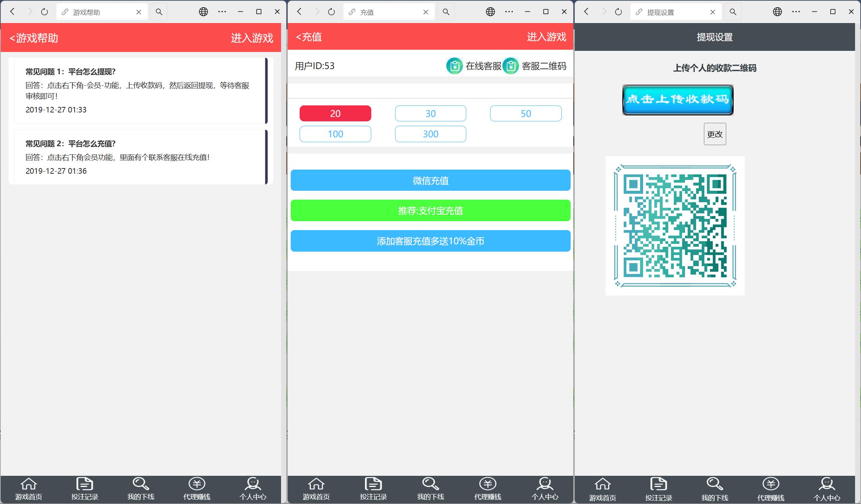This screenshot has width=861, height=504.
Task: Select the 300 recharge amount
Action: [431, 134]
